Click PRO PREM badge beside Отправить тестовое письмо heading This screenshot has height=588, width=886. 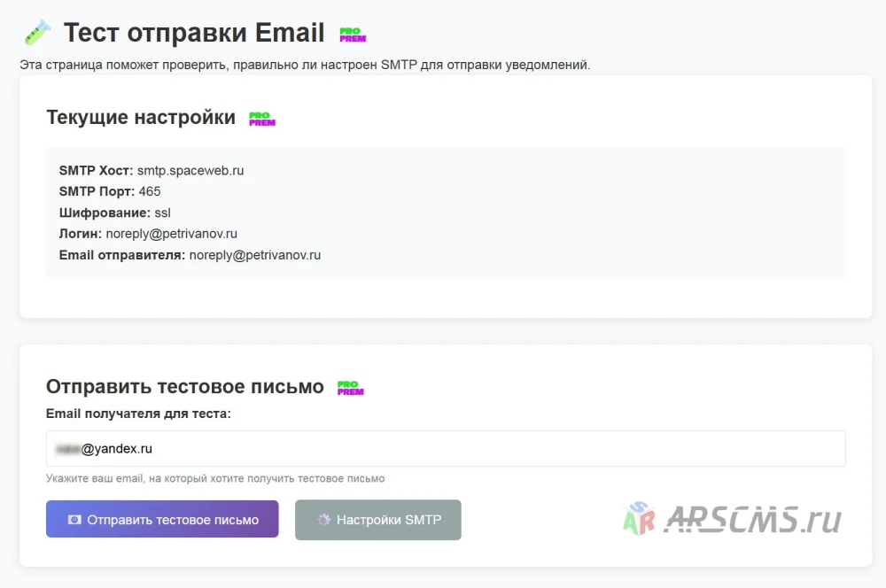(x=350, y=388)
